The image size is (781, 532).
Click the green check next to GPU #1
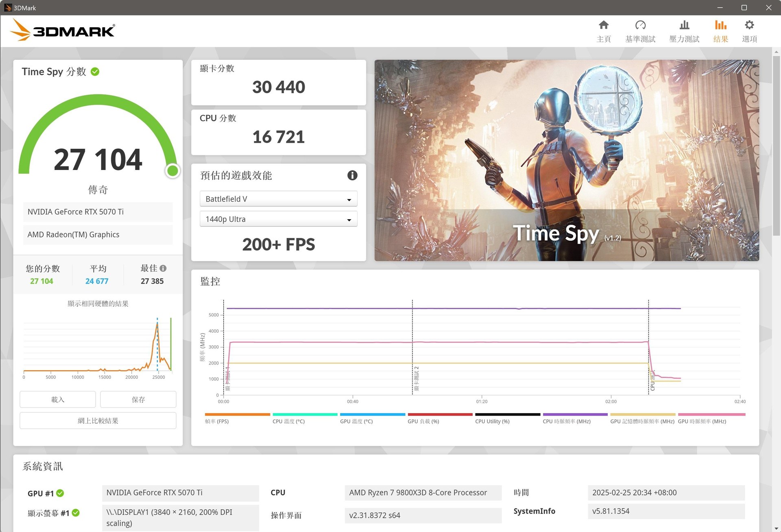pyautogui.click(x=60, y=493)
